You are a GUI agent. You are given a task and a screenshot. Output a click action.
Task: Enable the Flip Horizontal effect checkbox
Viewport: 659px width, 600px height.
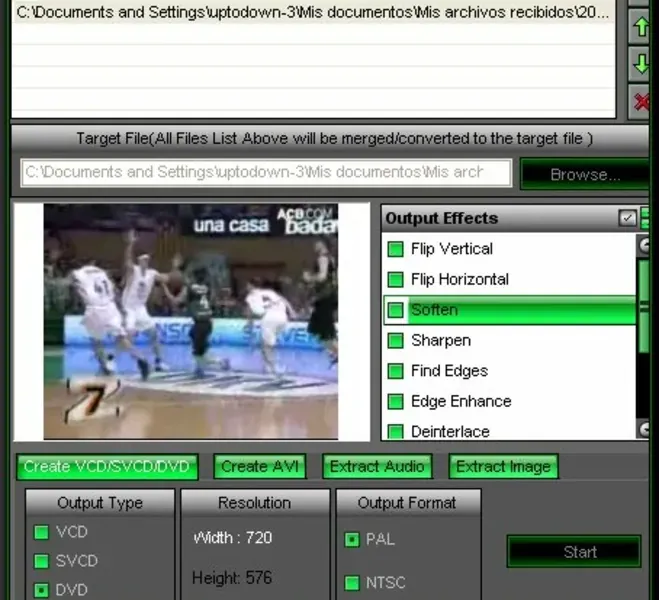[395, 279]
